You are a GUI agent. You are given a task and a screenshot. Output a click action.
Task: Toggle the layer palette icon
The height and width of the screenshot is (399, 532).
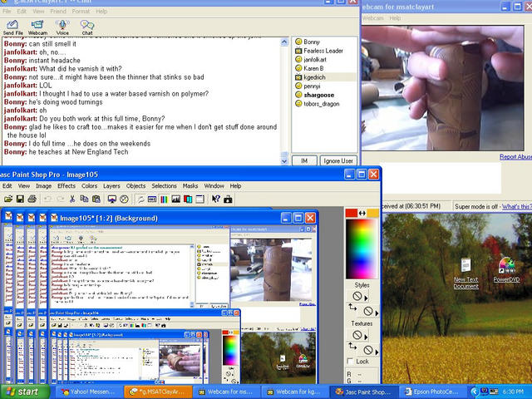pos(188,199)
